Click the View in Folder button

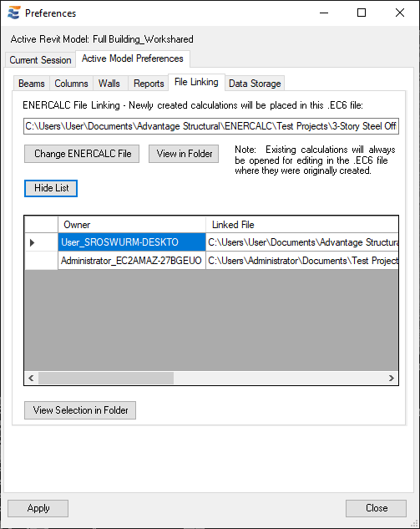[x=184, y=154]
